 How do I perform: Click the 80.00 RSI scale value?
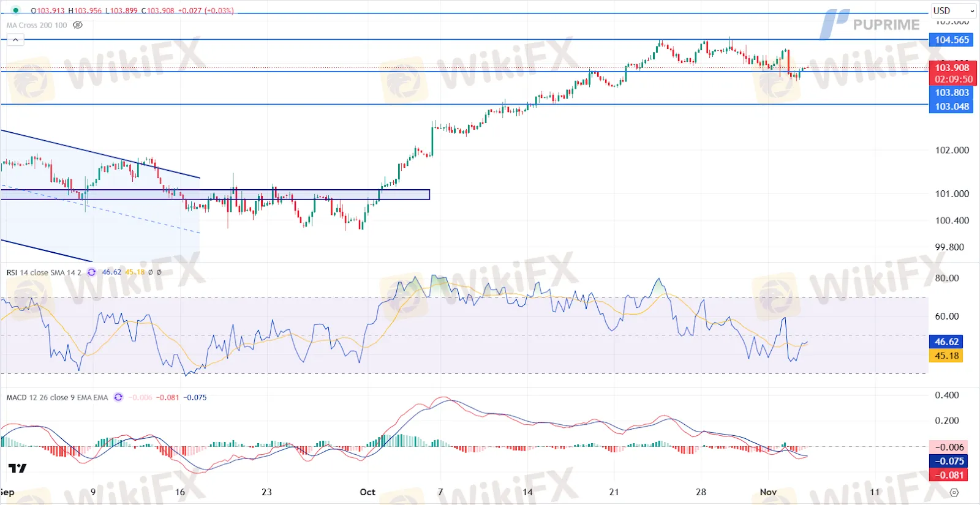click(x=947, y=278)
